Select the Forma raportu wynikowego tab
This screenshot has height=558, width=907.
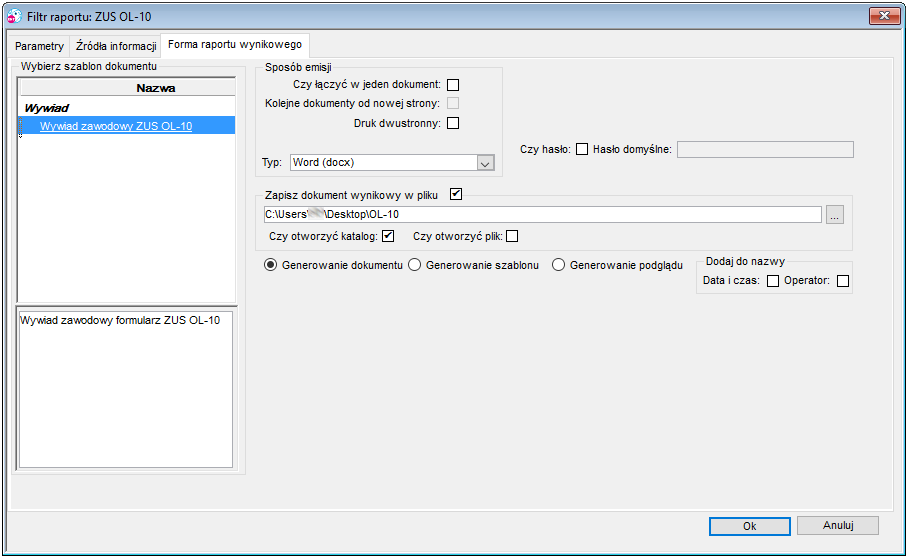point(235,45)
